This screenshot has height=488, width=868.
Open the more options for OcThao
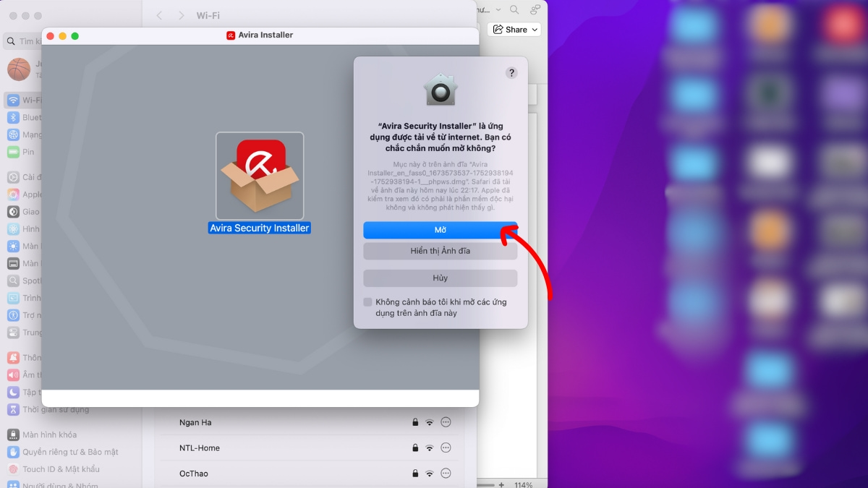pos(446,474)
